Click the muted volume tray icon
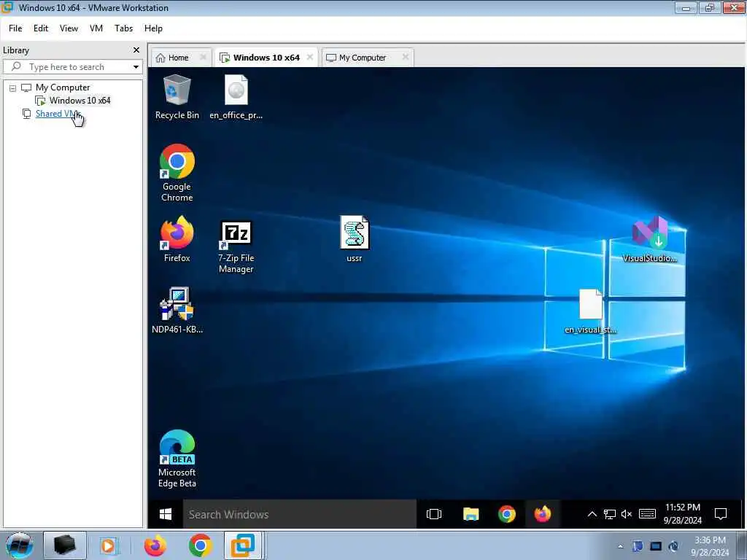This screenshot has width=747, height=560. pyautogui.click(x=627, y=514)
